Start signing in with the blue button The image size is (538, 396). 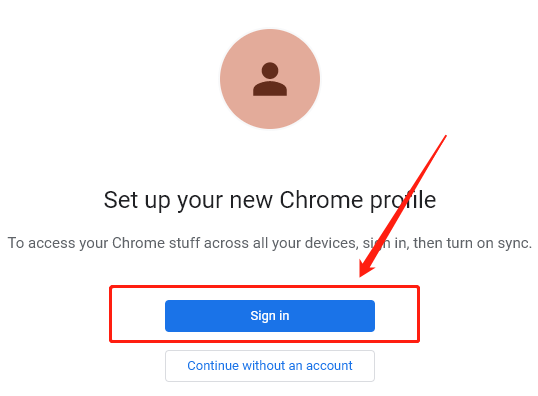(270, 316)
